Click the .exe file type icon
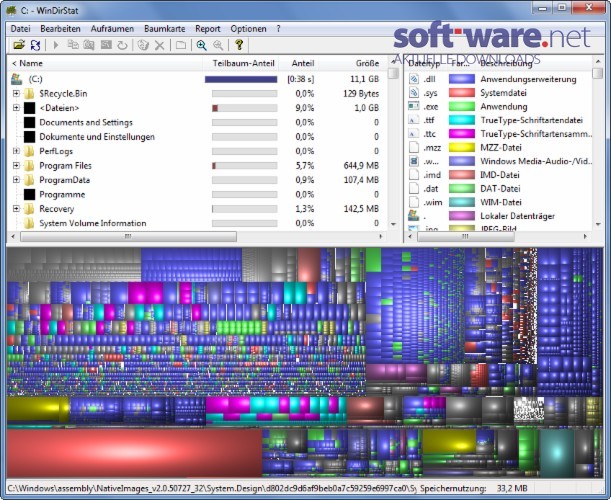This screenshot has height=500, width=611. pos(413,106)
